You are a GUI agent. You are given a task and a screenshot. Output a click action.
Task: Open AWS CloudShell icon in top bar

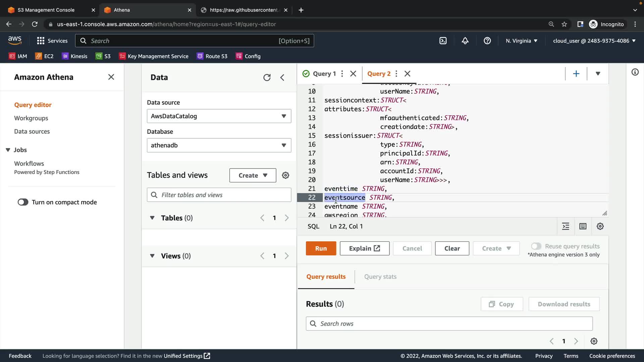pos(443,41)
